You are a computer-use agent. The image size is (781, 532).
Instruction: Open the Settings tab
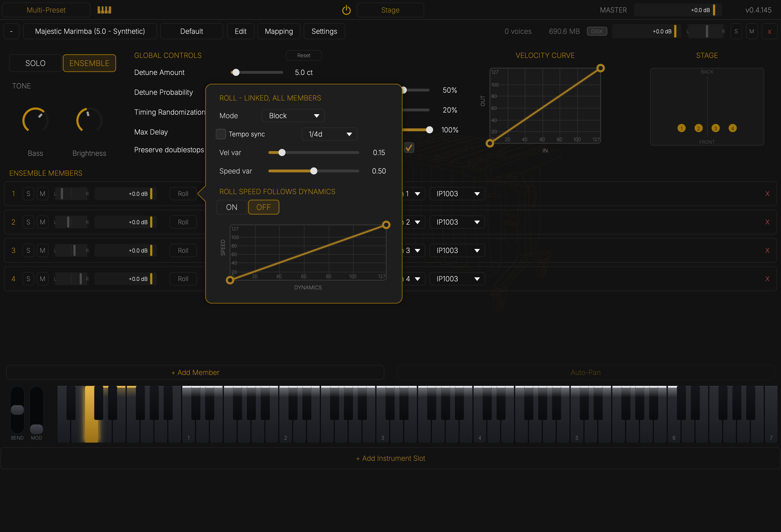click(x=324, y=31)
